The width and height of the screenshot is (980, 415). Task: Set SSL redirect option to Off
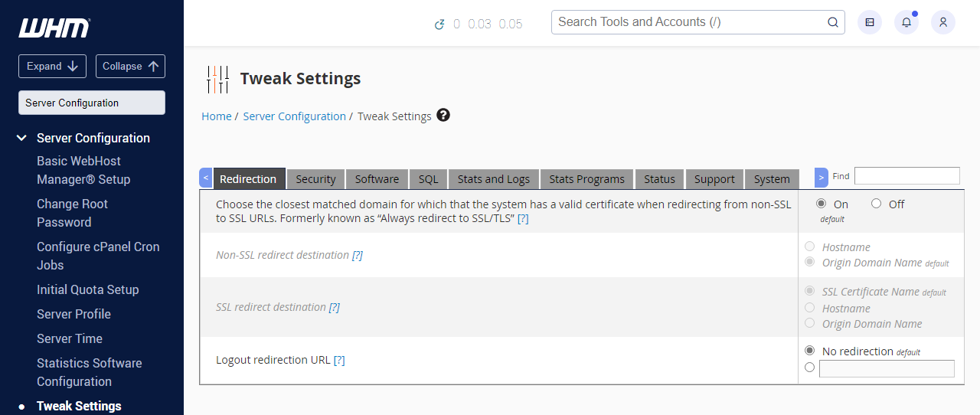(x=877, y=204)
